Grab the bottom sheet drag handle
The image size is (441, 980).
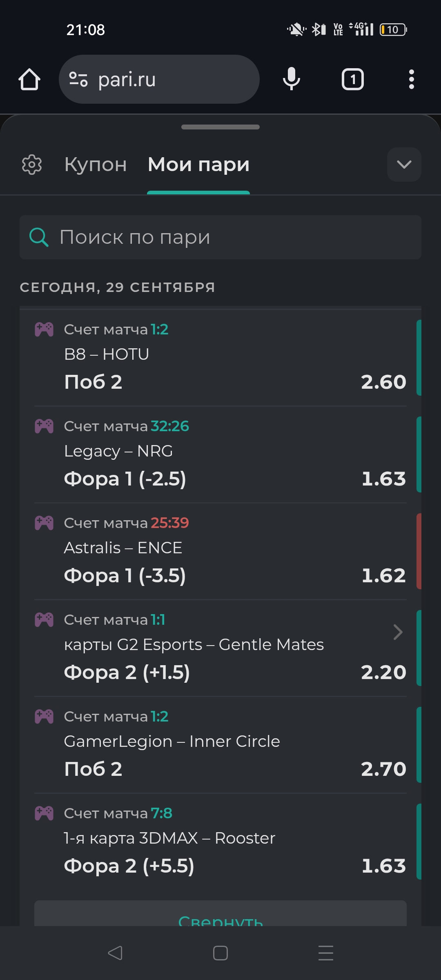(x=220, y=127)
